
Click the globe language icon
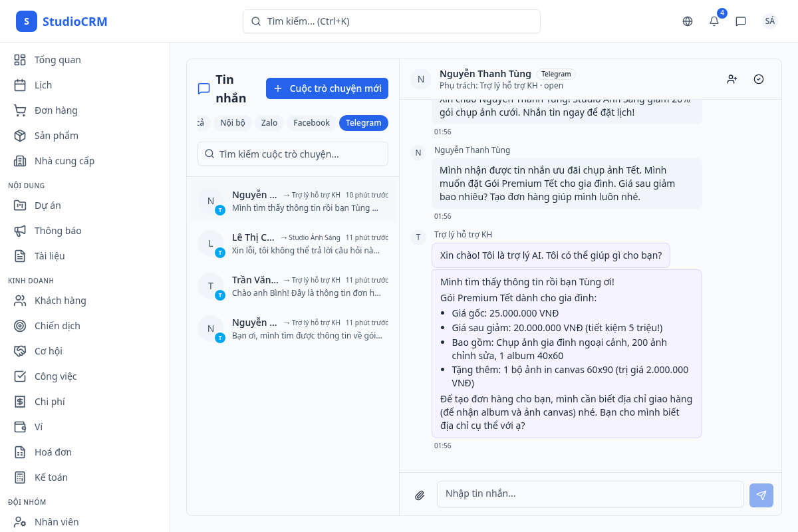click(x=688, y=21)
